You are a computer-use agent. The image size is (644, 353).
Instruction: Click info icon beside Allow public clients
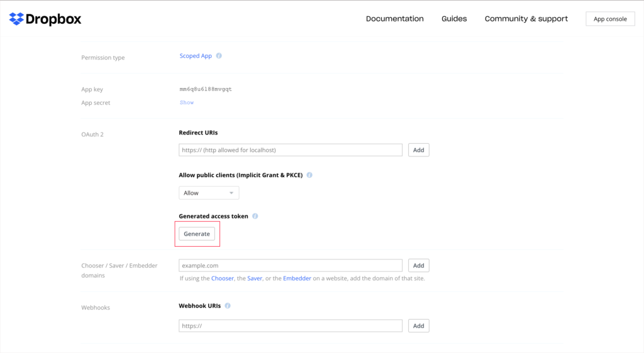(x=309, y=175)
